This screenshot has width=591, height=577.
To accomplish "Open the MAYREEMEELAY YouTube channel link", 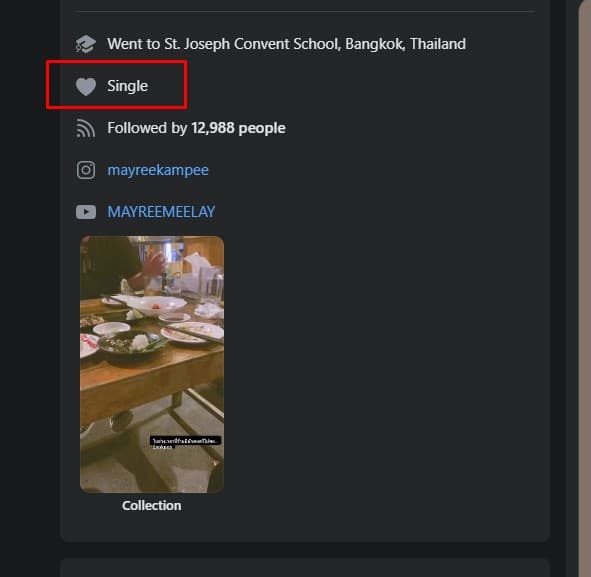I will tap(161, 212).
